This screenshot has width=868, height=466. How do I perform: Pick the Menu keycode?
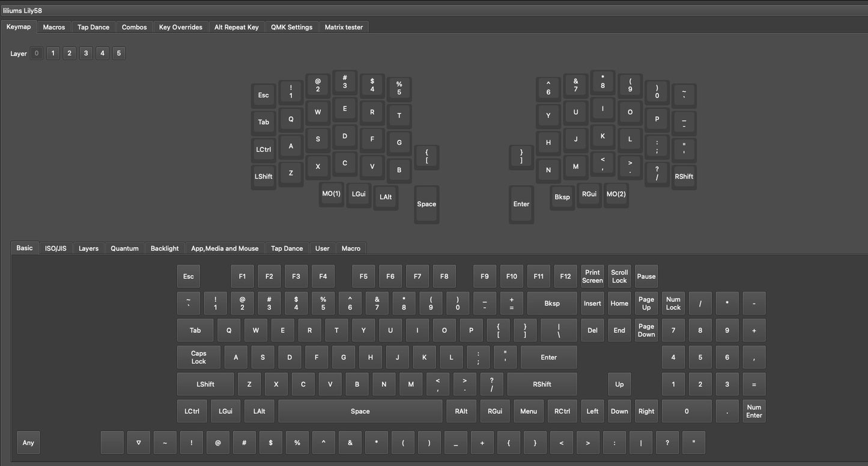pos(529,411)
